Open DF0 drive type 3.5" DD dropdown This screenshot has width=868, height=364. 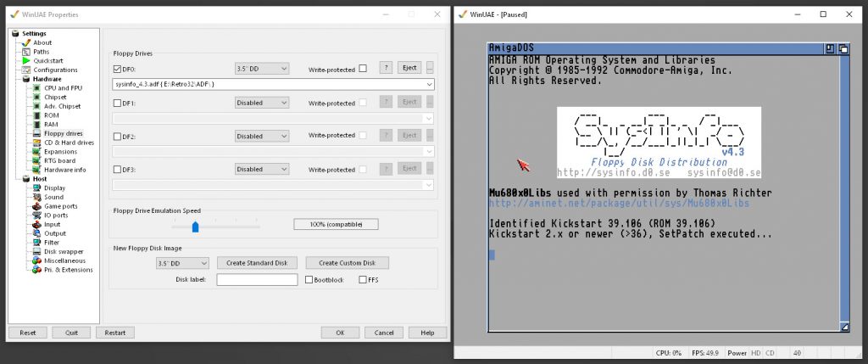[262, 70]
